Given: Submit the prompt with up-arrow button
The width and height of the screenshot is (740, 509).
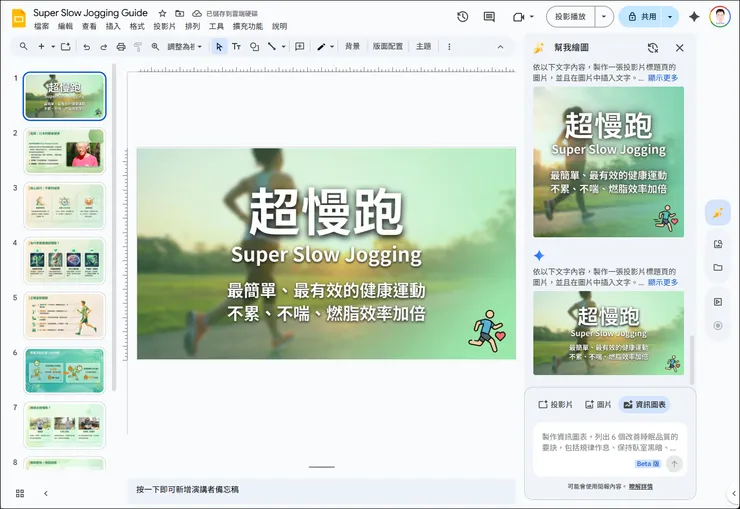Looking at the screenshot, I should [x=674, y=464].
